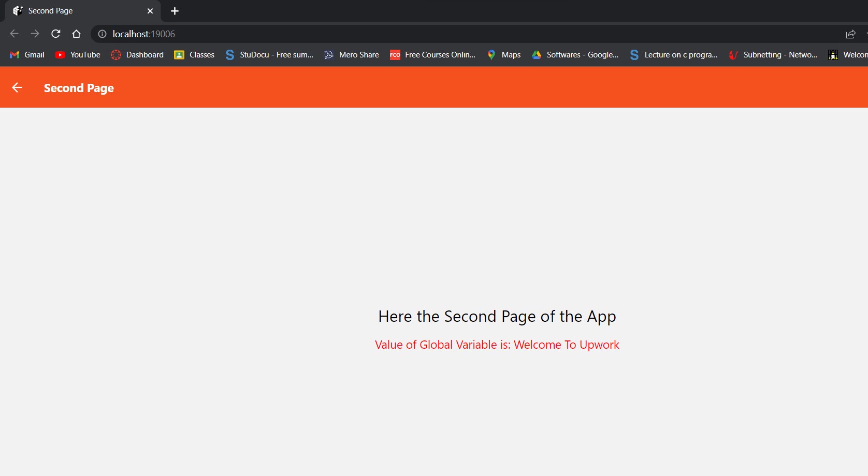The height and width of the screenshot is (476, 868).
Task: Reload the page with refresh icon
Action: (56, 34)
